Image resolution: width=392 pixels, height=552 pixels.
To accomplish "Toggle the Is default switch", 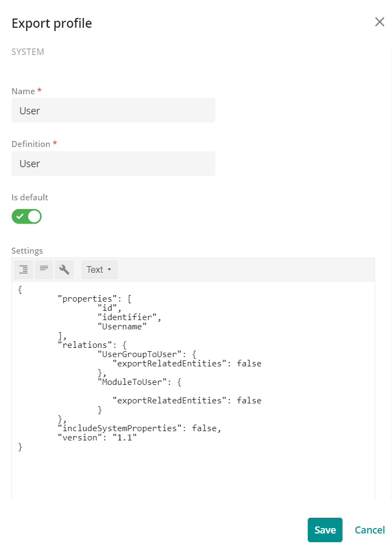I will pyautogui.click(x=27, y=217).
